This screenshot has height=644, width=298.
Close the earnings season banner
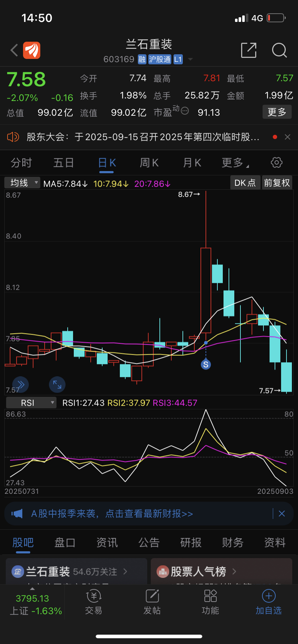(x=282, y=514)
